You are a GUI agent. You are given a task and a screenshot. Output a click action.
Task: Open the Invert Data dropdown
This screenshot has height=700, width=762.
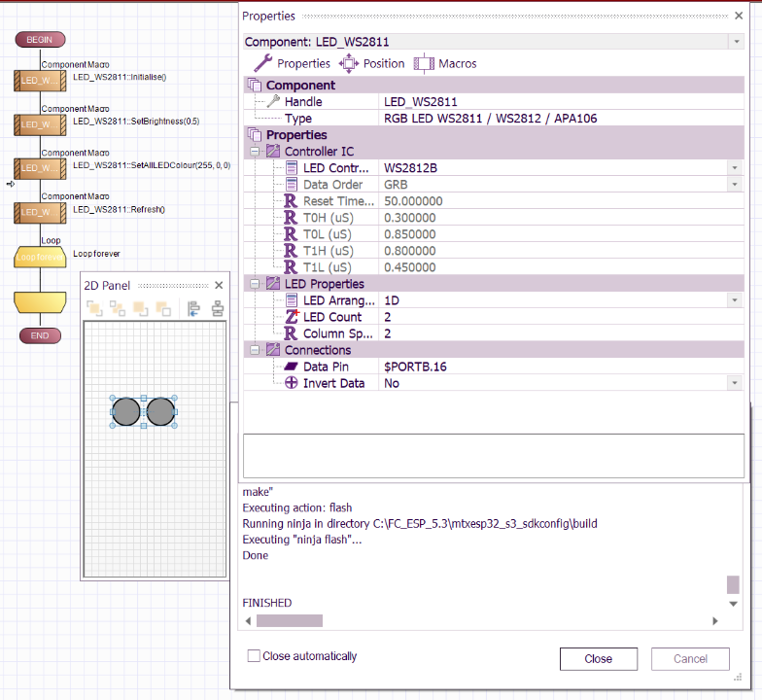734,383
